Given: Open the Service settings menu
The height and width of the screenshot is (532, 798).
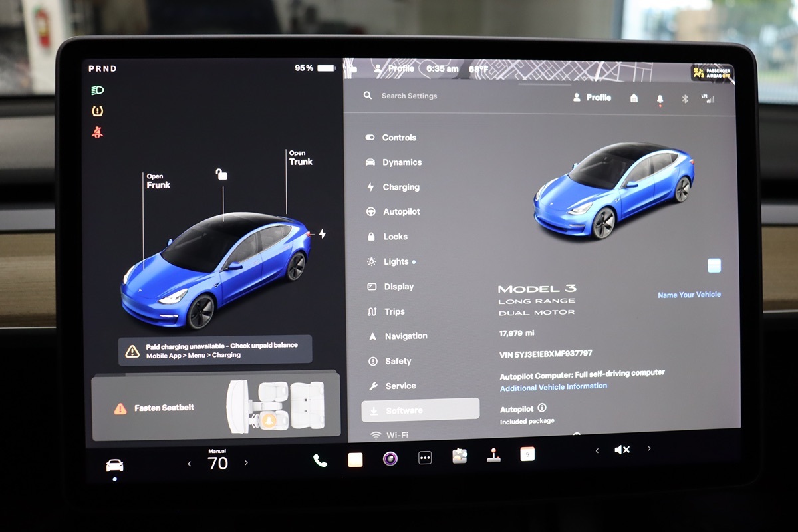Looking at the screenshot, I should pyautogui.click(x=392, y=386).
